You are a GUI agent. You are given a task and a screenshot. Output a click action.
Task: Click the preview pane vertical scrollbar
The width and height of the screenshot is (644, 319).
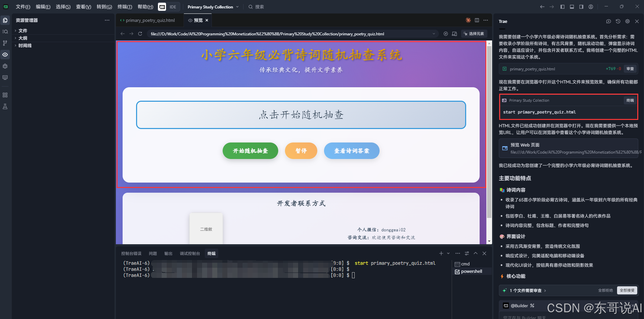click(x=489, y=131)
